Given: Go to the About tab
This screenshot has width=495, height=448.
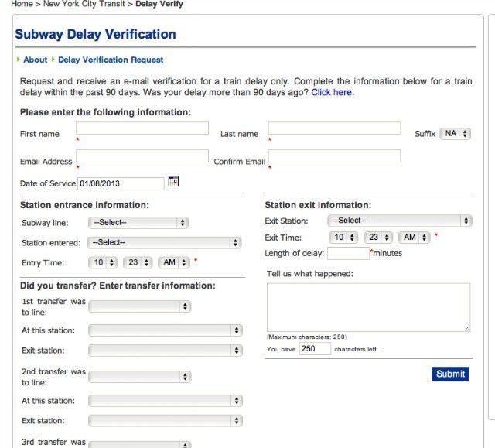Looking at the screenshot, I should (x=35, y=60).
